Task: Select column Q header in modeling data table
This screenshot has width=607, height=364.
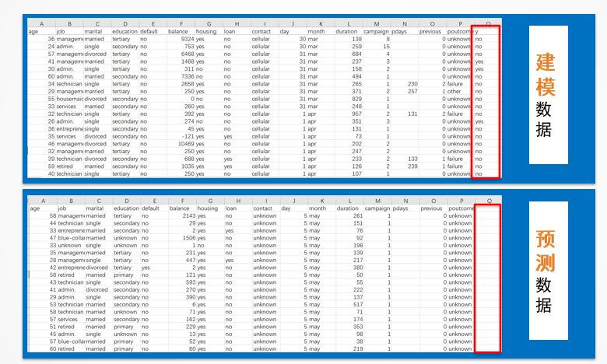Action: point(487,24)
